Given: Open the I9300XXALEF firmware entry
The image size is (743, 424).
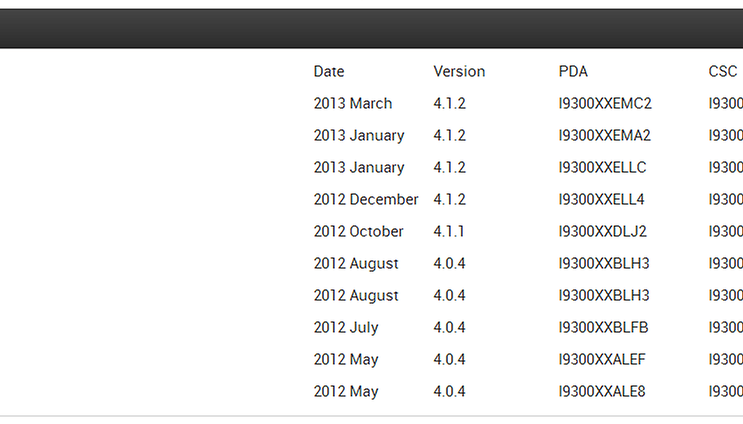Looking at the screenshot, I should point(602,359).
